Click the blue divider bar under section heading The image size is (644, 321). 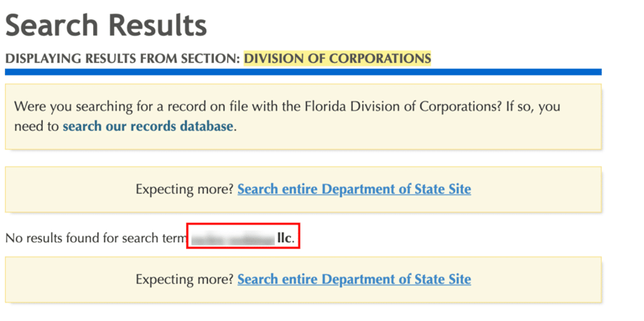pos(303,71)
